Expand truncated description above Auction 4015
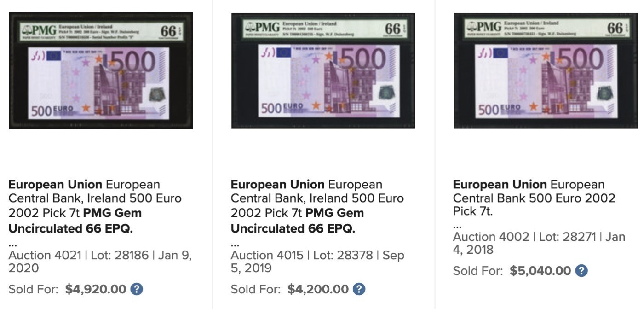Screen dimensions: 644x309 pyautogui.click(x=235, y=243)
